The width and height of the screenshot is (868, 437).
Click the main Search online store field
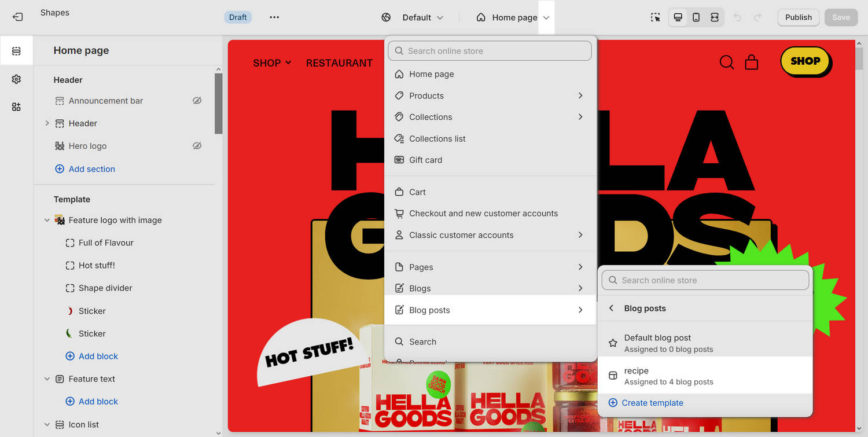coord(490,51)
